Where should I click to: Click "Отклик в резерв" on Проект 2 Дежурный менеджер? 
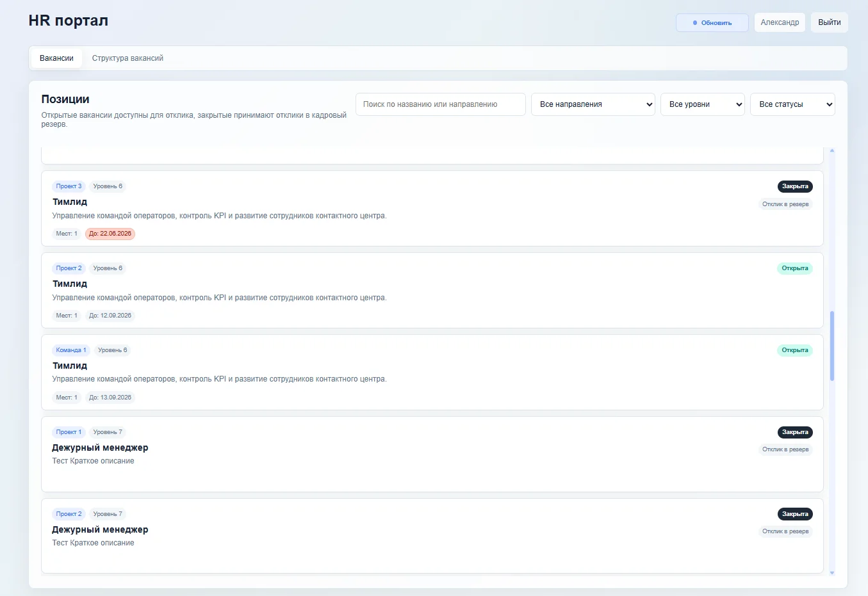pos(785,531)
